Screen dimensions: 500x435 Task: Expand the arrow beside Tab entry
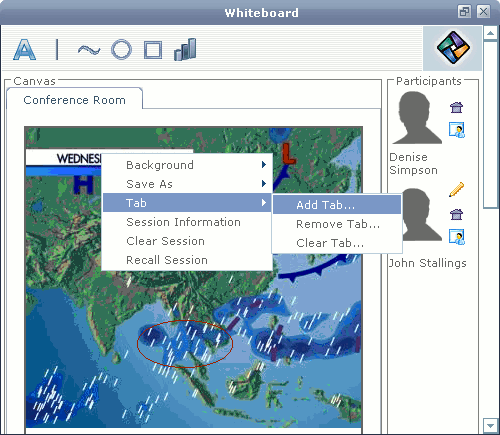pyautogui.click(x=264, y=203)
